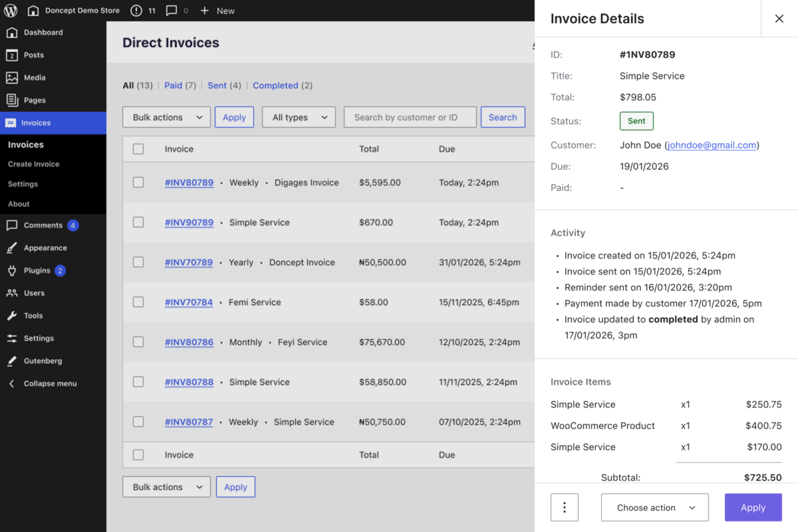Screen dimensions: 798x532
Task: Filter invoices by the Paid tab
Action: (174, 85)
